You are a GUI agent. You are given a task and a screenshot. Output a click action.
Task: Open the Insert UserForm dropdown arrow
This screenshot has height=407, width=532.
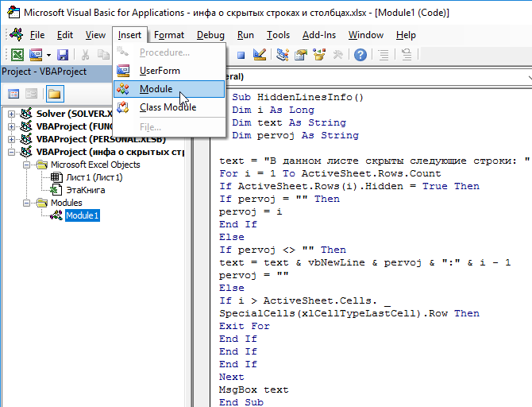(x=48, y=55)
